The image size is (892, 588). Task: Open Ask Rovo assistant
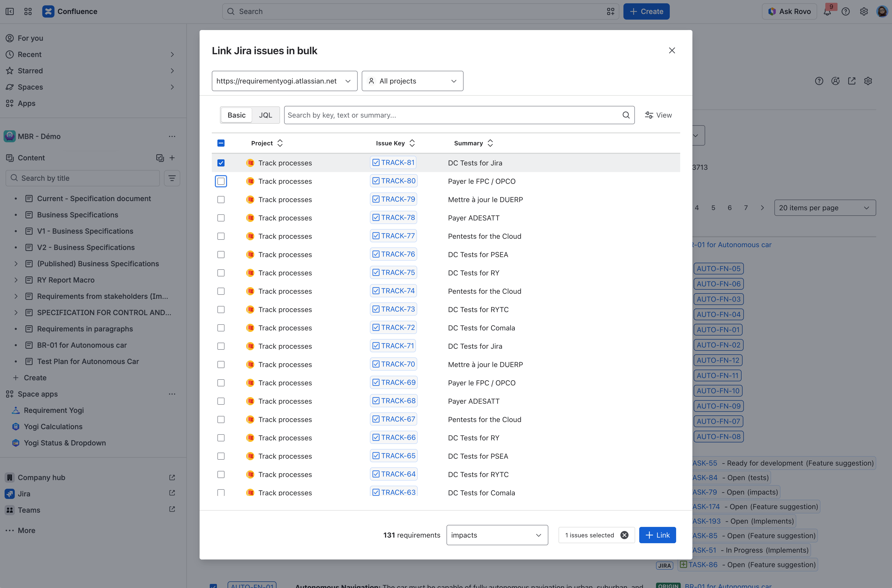point(789,11)
